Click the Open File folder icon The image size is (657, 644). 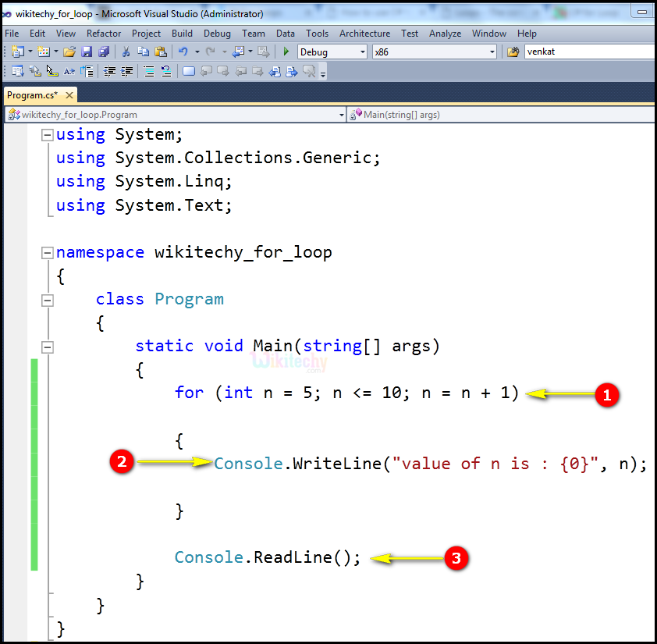(69, 52)
